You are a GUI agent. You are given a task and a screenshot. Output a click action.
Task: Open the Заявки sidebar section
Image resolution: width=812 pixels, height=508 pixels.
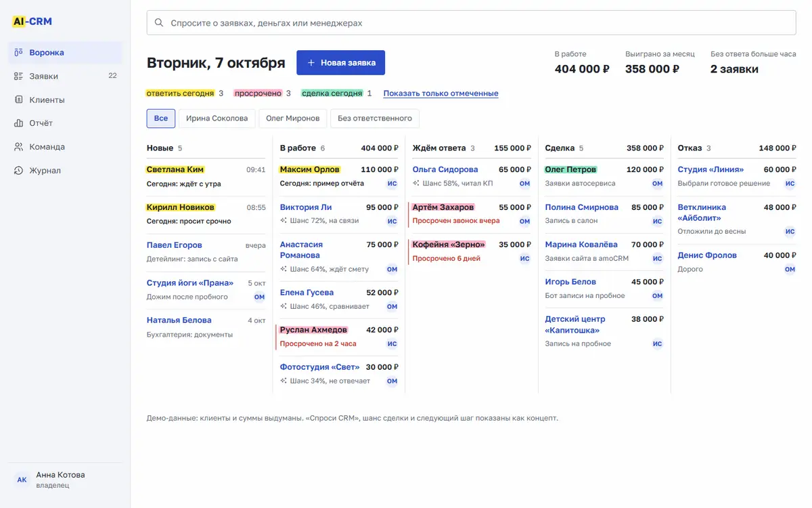[65, 76]
